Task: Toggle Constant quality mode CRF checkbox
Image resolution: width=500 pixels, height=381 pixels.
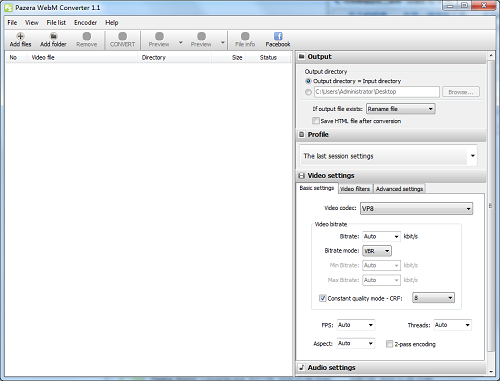Action: point(323,298)
